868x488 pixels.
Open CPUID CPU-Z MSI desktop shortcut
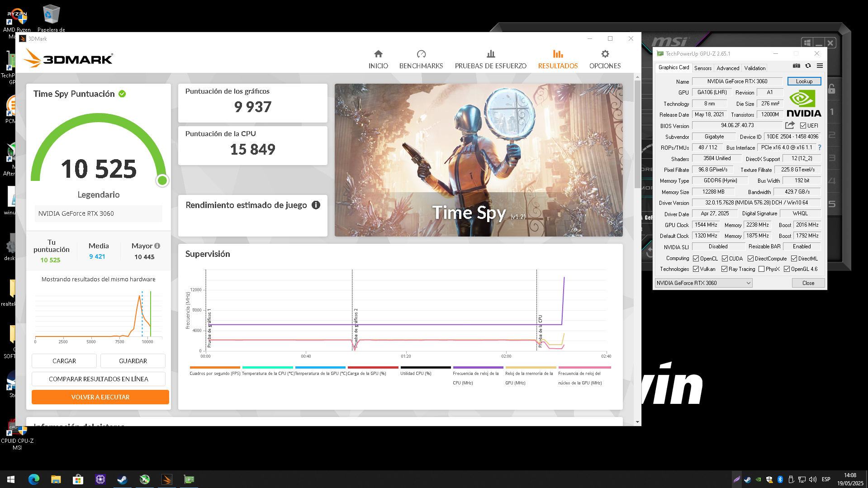(17, 434)
